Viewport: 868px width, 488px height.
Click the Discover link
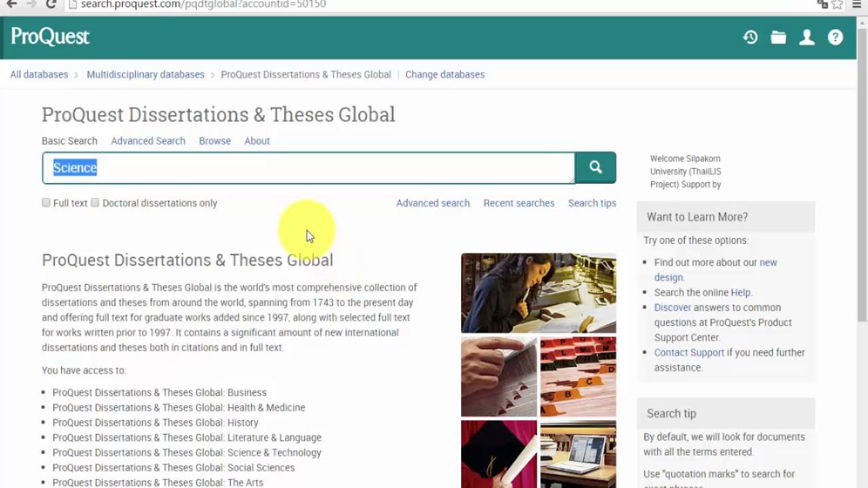pos(673,308)
